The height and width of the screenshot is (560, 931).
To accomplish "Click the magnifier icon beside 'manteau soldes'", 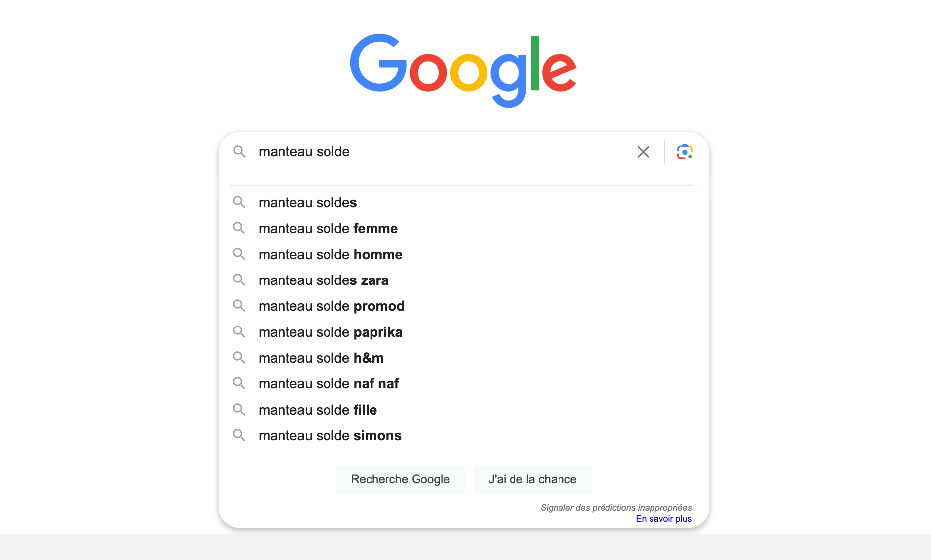I will (x=239, y=202).
